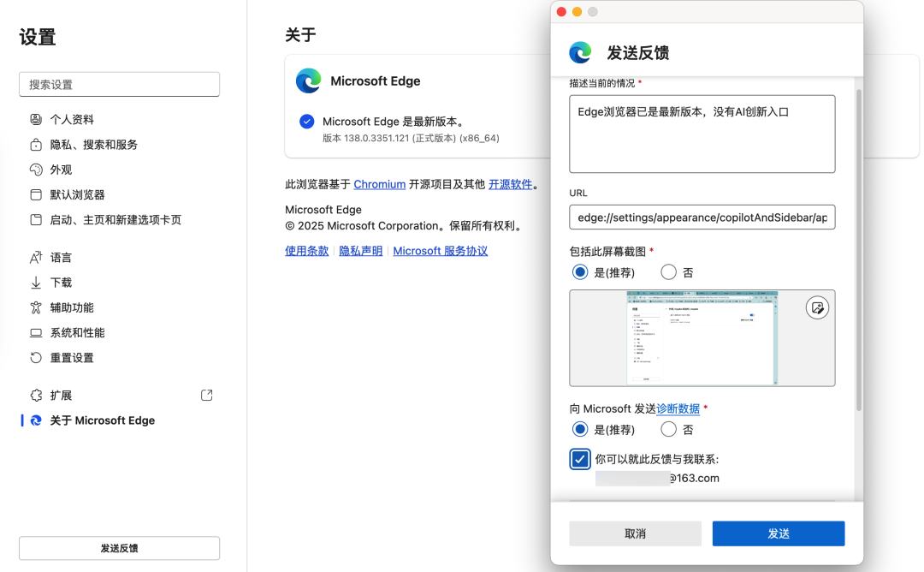The image size is (924, 572).
Task: Click the palette icon beside 外观
Action: 36,170
